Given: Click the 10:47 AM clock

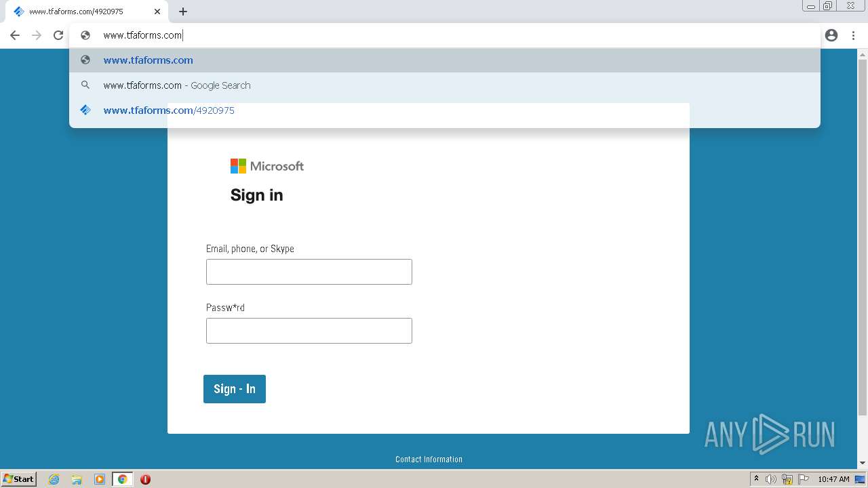Looking at the screenshot, I should point(833,479).
